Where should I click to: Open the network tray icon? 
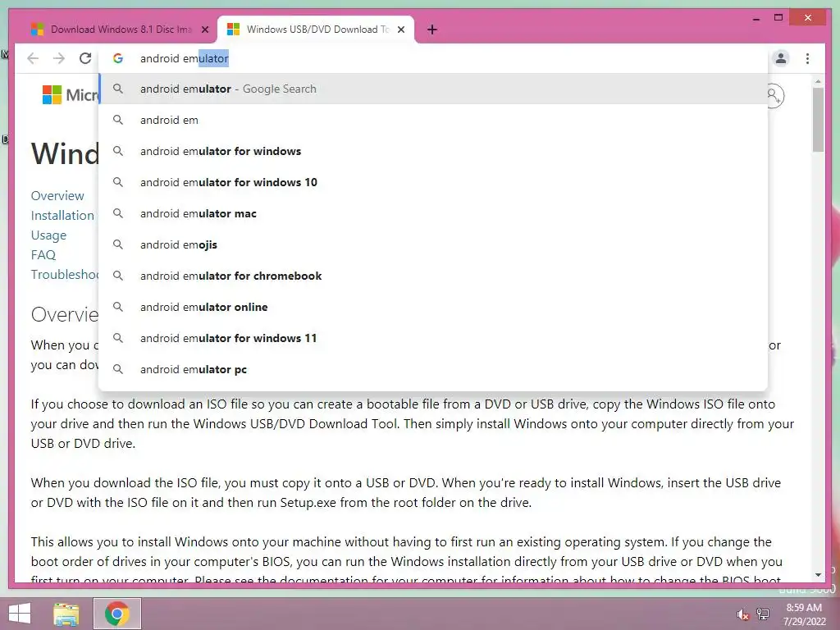click(x=763, y=614)
